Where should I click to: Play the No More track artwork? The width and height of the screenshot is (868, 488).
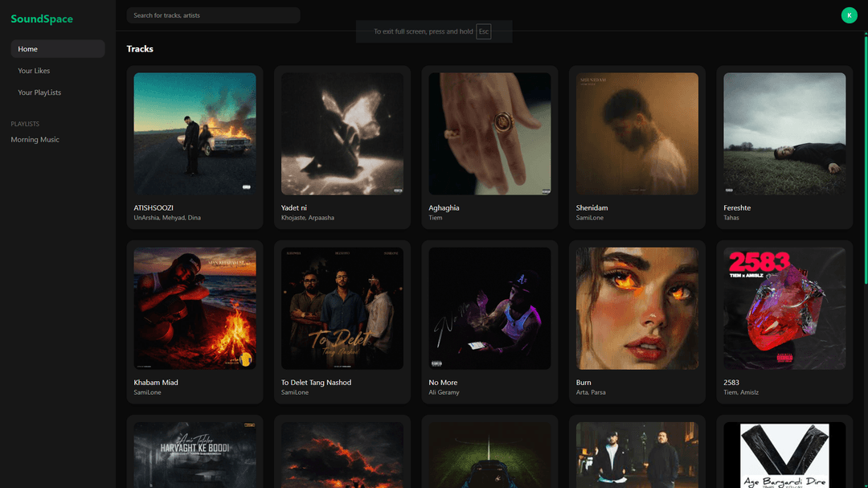(x=489, y=309)
